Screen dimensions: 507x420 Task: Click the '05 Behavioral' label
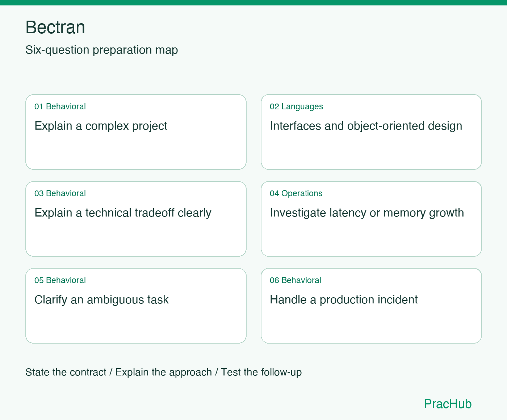click(x=60, y=280)
